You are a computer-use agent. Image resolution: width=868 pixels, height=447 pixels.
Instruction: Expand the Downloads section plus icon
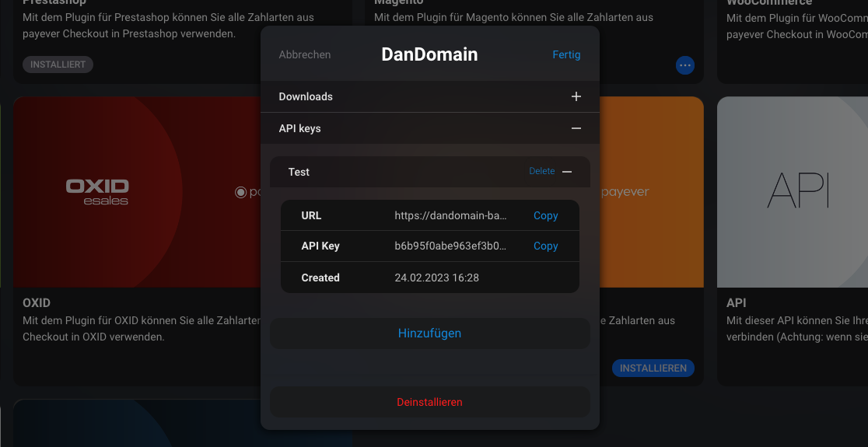[576, 97]
